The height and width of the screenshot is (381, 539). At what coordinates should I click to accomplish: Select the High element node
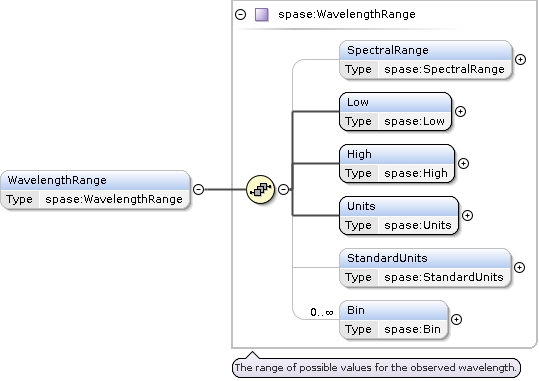coord(397,164)
